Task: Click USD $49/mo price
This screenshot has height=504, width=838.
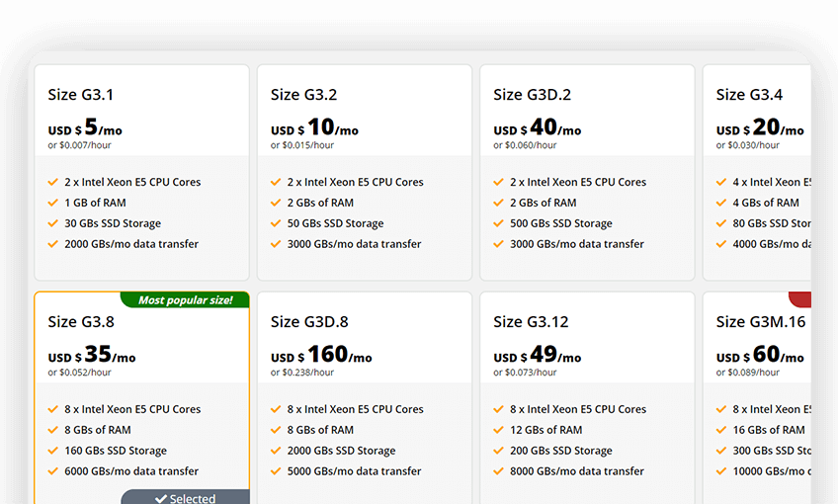Action: click(x=538, y=355)
